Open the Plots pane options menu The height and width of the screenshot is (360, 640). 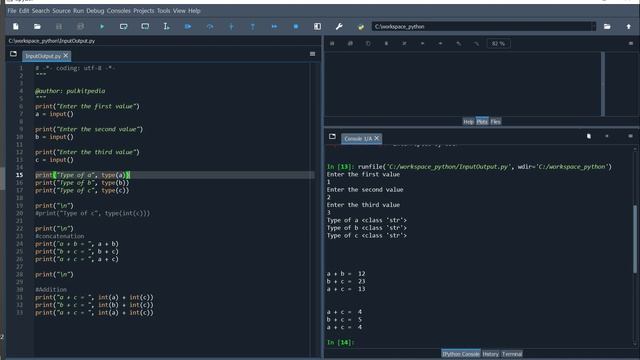(x=631, y=43)
